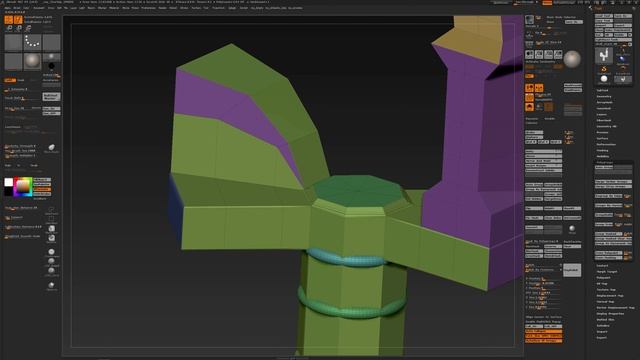The image size is (640, 360).
Task: Open the brush thumbnail selector
Action: 13,42
